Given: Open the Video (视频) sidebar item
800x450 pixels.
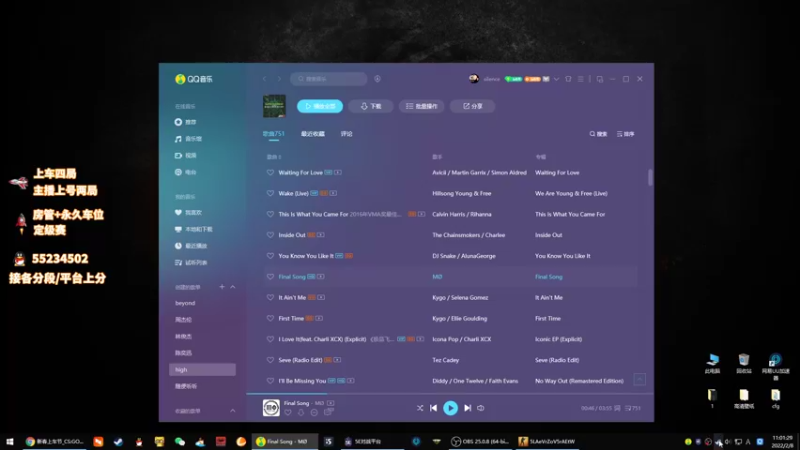Looking at the screenshot, I should click(x=185, y=156).
